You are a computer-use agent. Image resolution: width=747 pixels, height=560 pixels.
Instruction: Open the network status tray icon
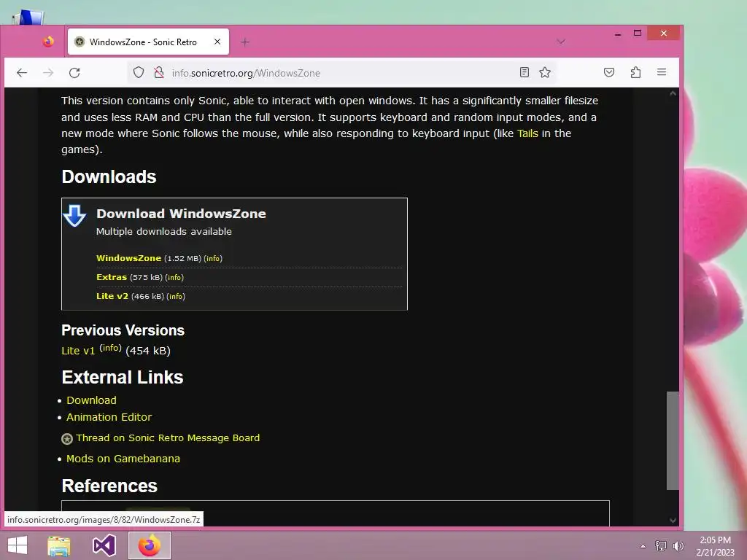660,546
